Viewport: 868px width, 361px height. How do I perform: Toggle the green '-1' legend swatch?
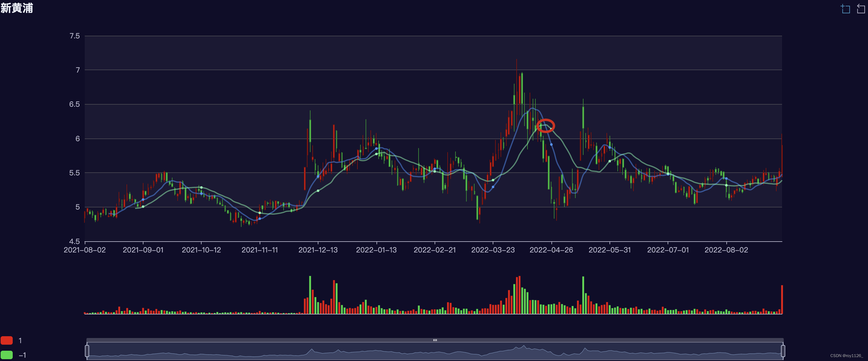click(6, 355)
